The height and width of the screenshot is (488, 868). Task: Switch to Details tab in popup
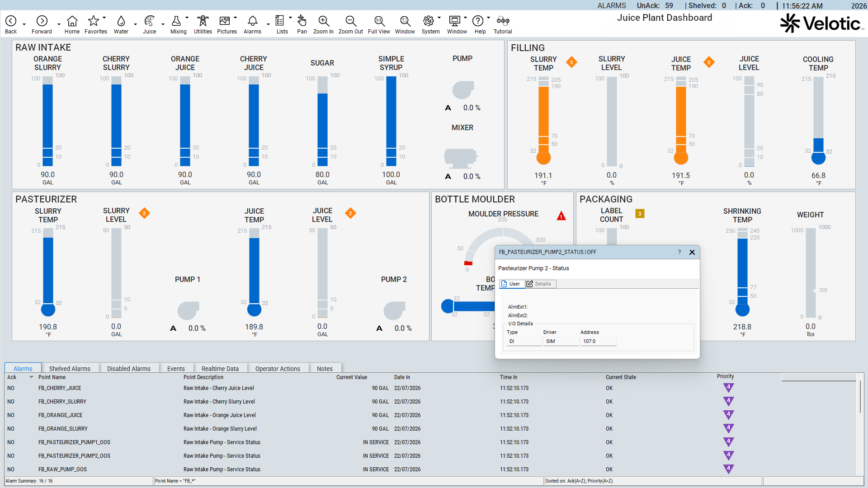pos(540,284)
